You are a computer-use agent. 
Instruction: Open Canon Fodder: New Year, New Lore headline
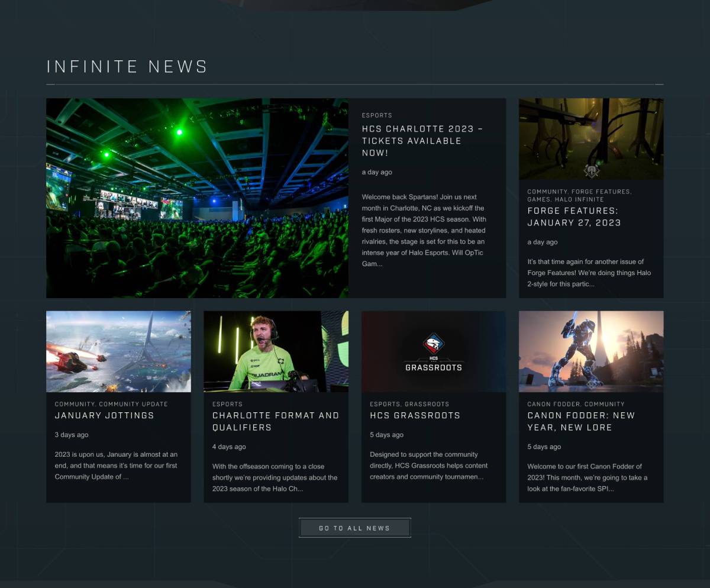tap(581, 421)
